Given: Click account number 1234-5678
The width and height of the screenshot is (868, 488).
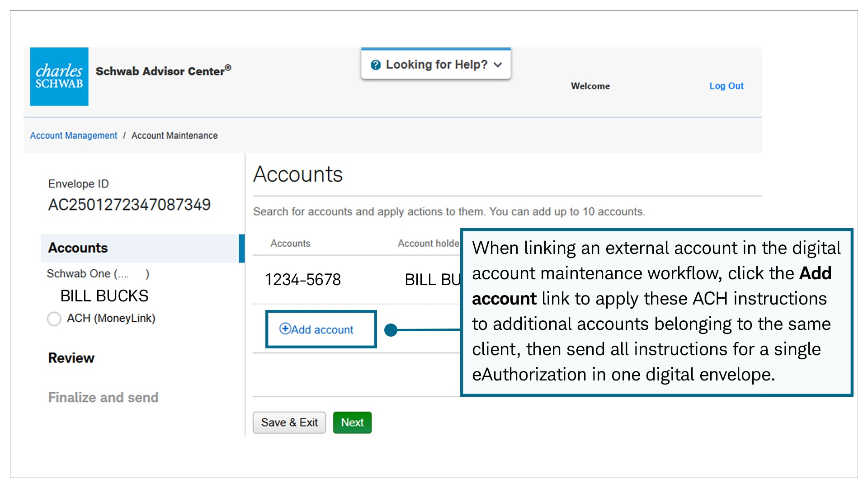Looking at the screenshot, I should click(303, 280).
